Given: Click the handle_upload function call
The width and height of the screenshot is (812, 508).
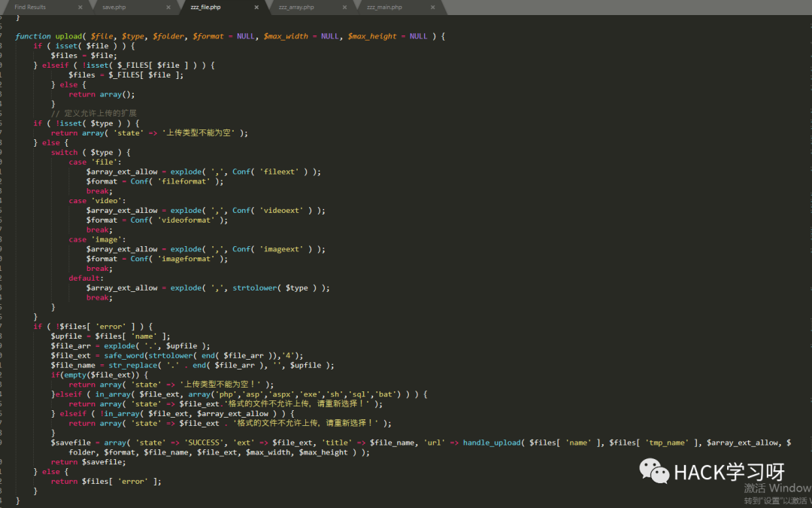Looking at the screenshot, I should pyautogui.click(x=493, y=443).
